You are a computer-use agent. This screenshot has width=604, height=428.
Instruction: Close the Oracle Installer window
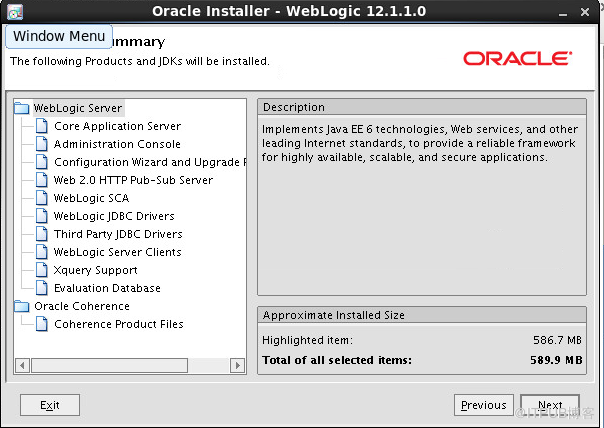585,12
